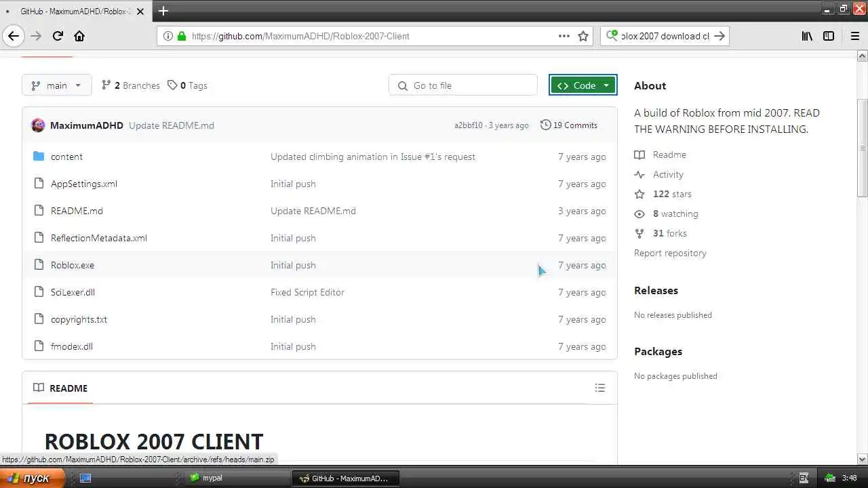868x488 pixels.
Task: Click the watching eye icon
Action: [x=639, y=213]
